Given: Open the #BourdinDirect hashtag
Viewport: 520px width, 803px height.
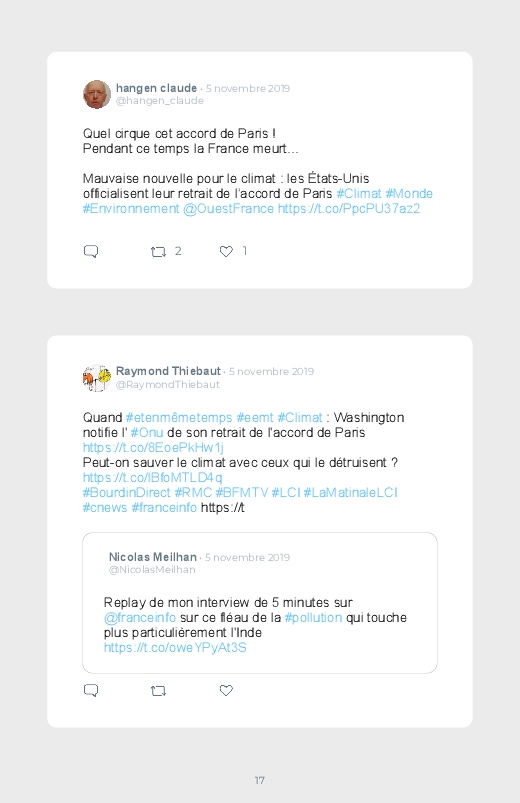Looking at the screenshot, I should 127,492.
